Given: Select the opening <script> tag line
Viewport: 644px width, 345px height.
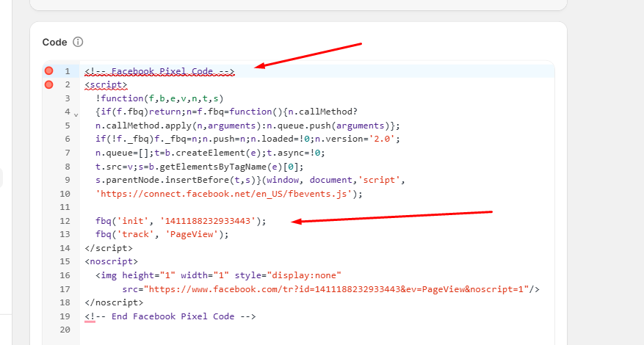Looking at the screenshot, I should (x=106, y=84).
